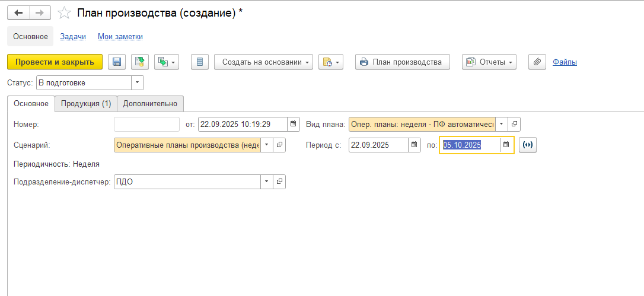Open the Файлы link
644x296 pixels.
[x=565, y=62]
